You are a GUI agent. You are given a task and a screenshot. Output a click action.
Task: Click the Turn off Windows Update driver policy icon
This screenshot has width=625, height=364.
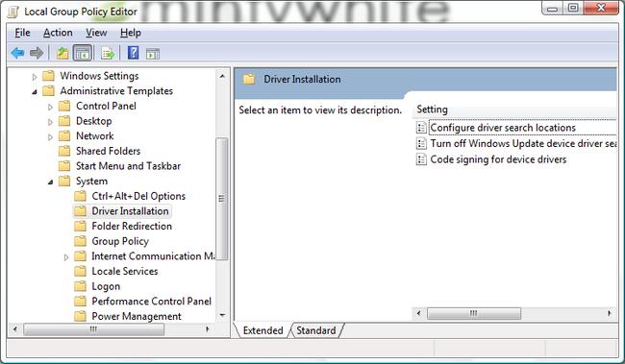[x=421, y=143]
